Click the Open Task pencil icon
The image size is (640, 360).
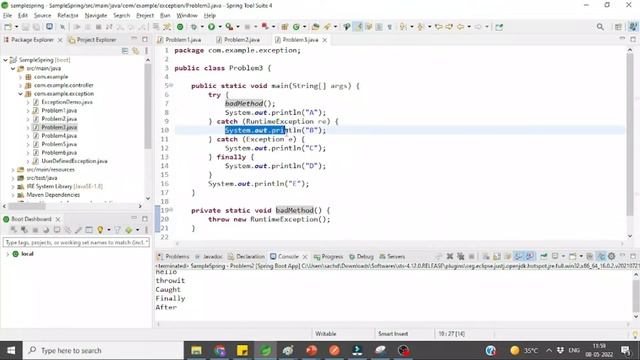tap(327, 27)
